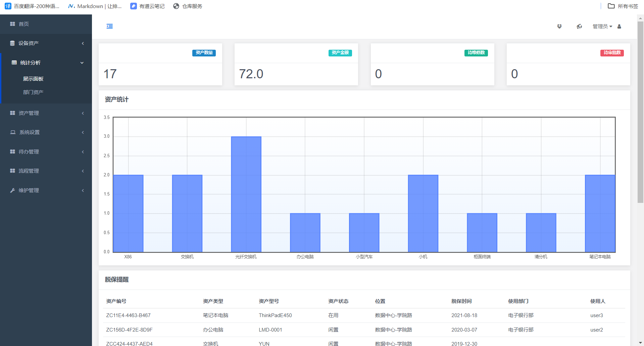644x346 pixels.
Task: Click the 办公电脑 bar in chart
Action: click(305, 232)
